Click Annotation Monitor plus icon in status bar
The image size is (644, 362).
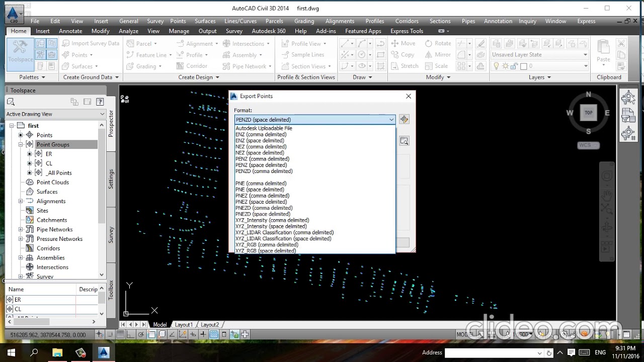click(x=245, y=334)
